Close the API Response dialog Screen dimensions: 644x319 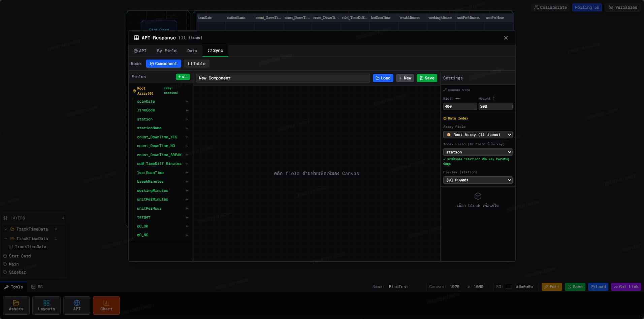tap(506, 38)
